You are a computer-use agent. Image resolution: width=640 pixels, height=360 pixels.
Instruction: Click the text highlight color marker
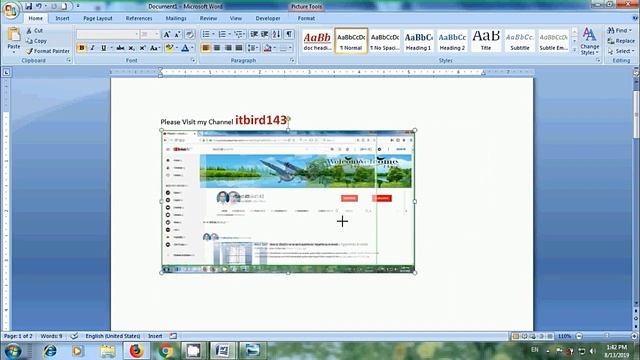click(169, 48)
